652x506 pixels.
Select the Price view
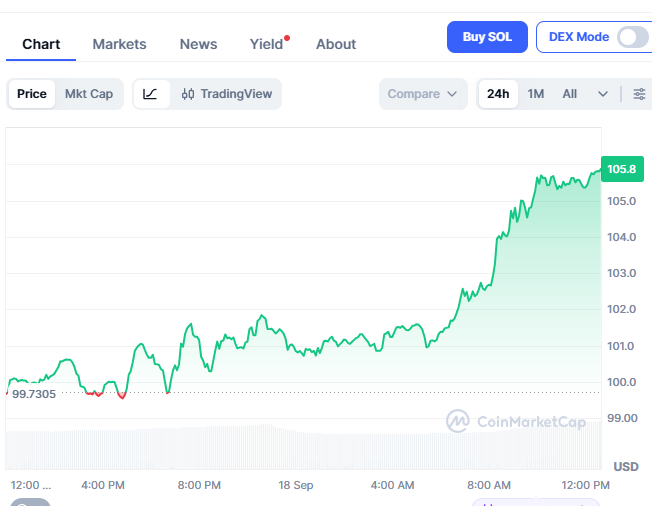coord(32,94)
